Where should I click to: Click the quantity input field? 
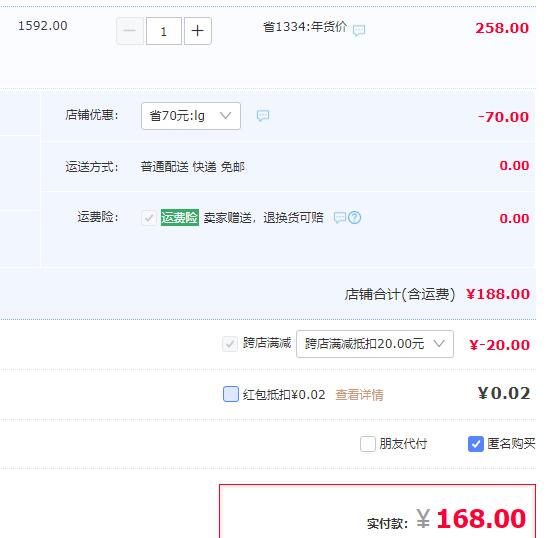click(164, 31)
